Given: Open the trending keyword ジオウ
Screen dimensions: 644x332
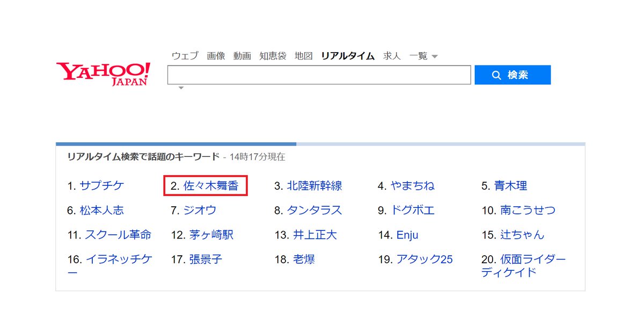Looking at the screenshot, I should 200,211.
